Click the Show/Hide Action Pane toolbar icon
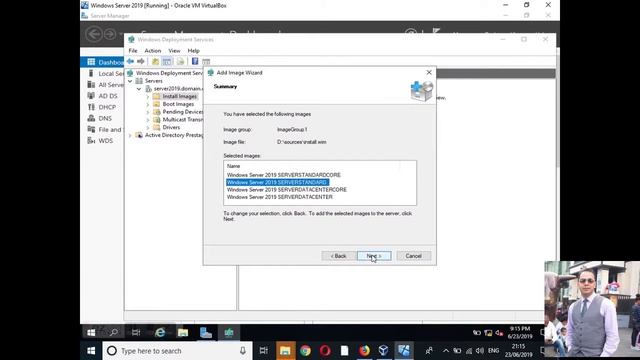Viewport: 640px width, 360px height. click(x=206, y=62)
